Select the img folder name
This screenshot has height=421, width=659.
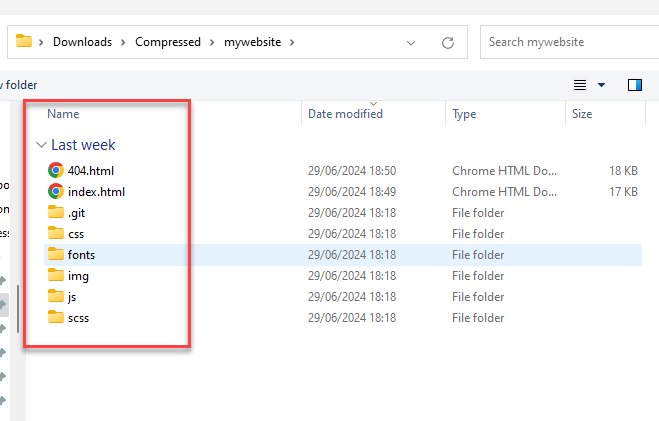[78, 276]
